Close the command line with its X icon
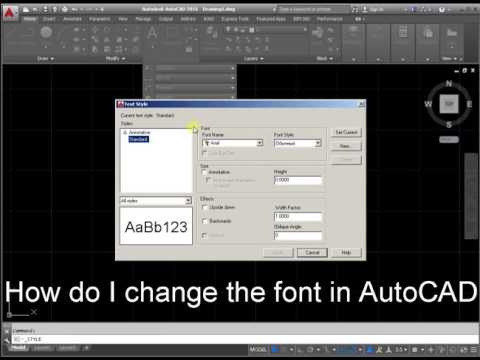The height and width of the screenshot is (360, 480). click(7, 331)
